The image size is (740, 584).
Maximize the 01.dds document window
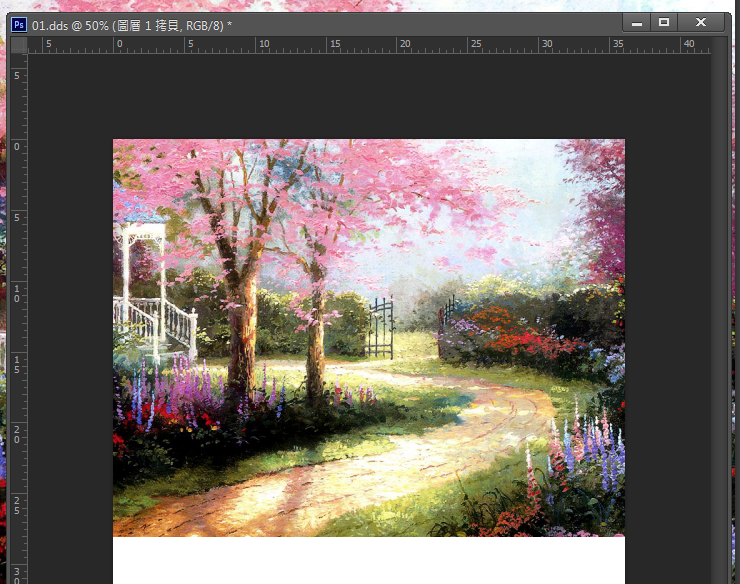click(664, 23)
